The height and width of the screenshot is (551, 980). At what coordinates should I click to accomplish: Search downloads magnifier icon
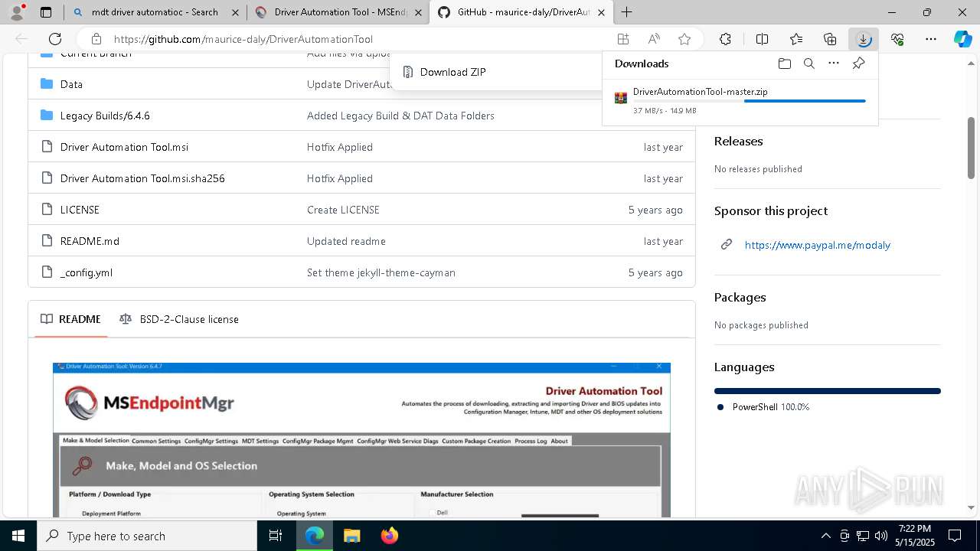(808, 64)
